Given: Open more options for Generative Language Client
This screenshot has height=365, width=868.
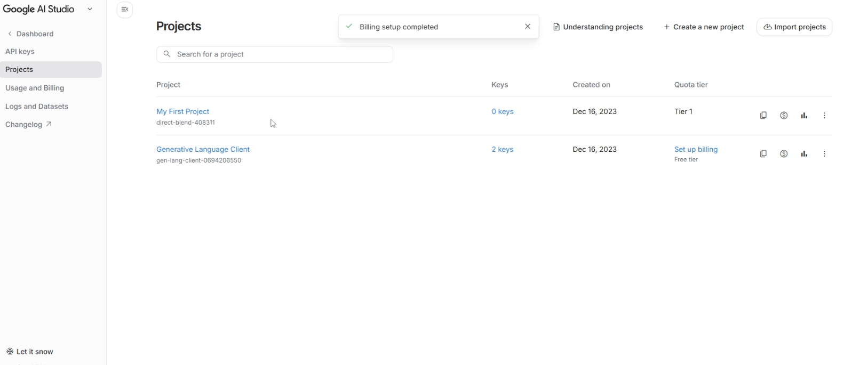Looking at the screenshot, I should point(825,154).
